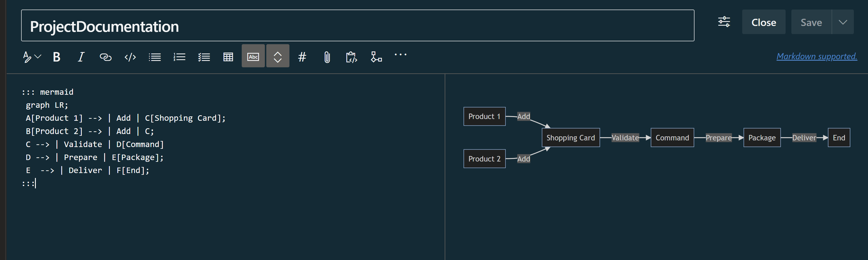Insert a link

tap(105, 56)
